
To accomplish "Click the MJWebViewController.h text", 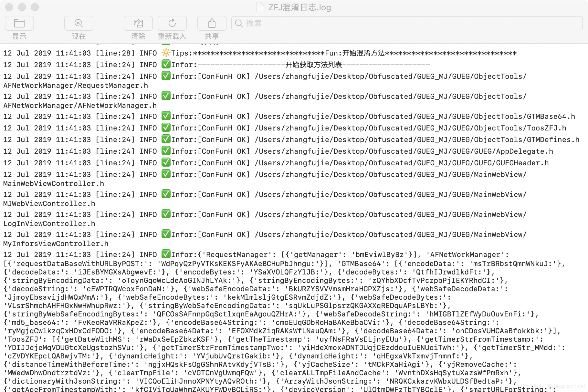I will tap(49, 204).
